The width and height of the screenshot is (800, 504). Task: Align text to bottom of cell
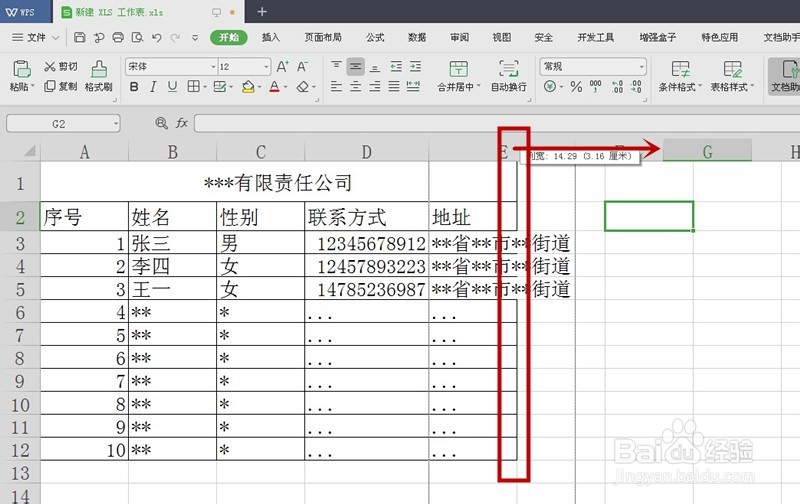(375, 67)
